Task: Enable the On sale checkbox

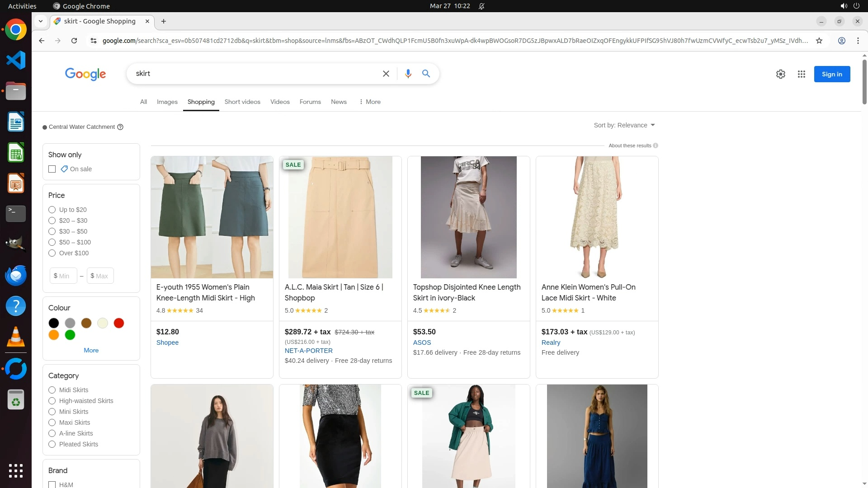Action: 52,169
